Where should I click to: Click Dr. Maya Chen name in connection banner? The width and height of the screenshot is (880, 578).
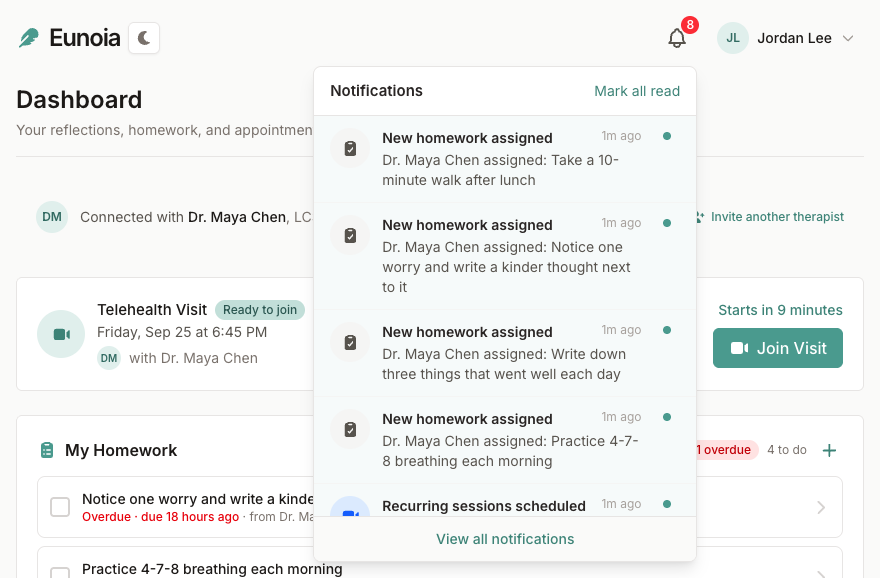pyautogui.click(x=237, y=217)
